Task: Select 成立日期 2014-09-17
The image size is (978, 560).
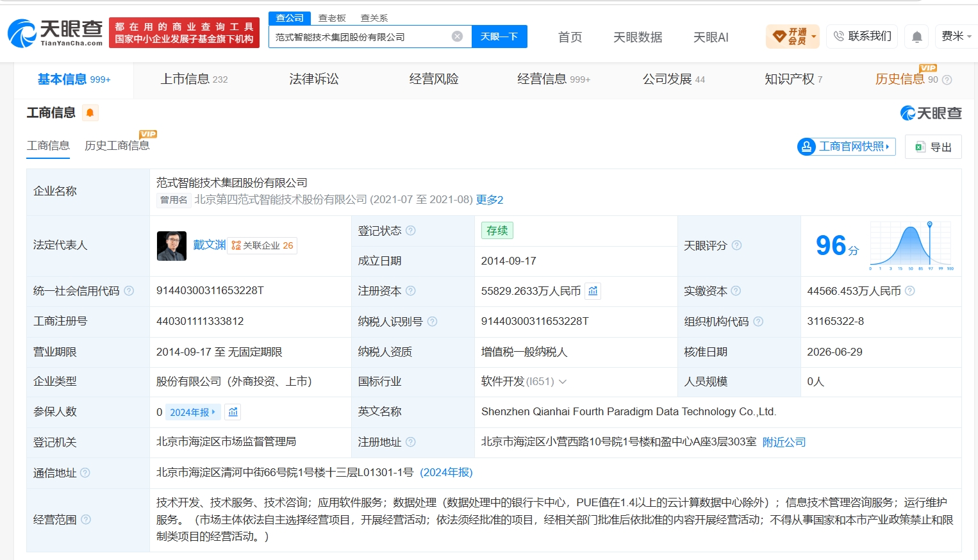Action: [x=509, y=261]
